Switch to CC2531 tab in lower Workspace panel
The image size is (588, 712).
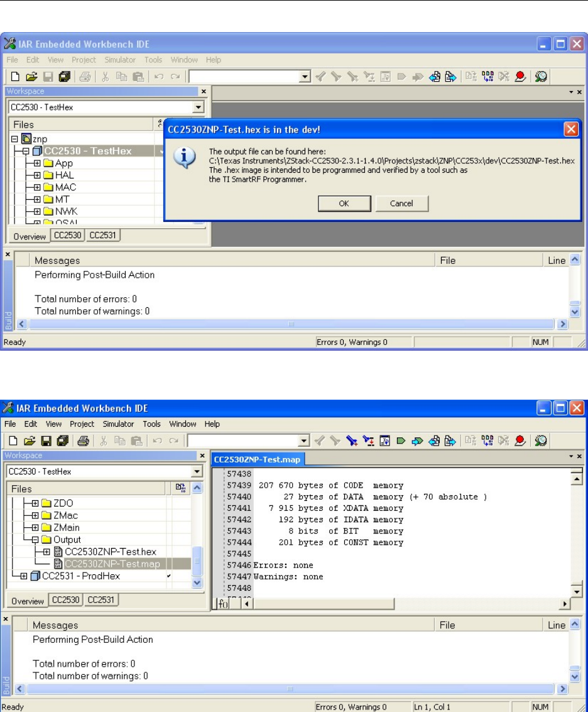[x=101, y=600]
